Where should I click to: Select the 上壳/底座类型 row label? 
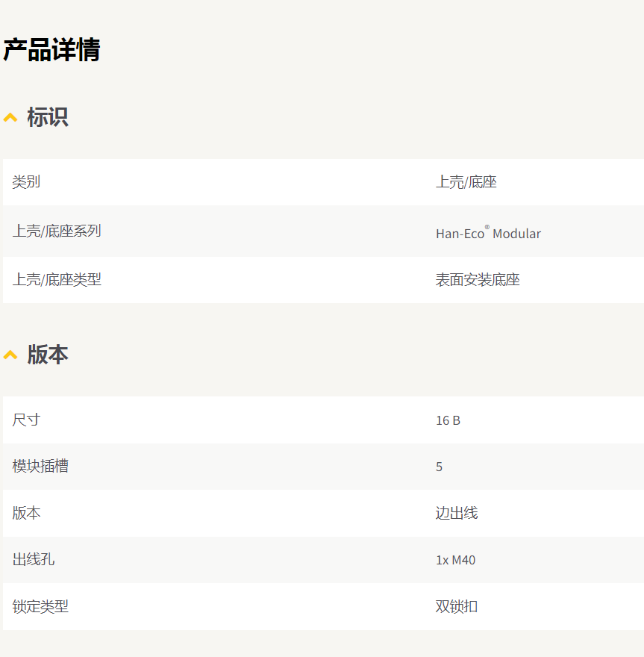pos(57,279)
